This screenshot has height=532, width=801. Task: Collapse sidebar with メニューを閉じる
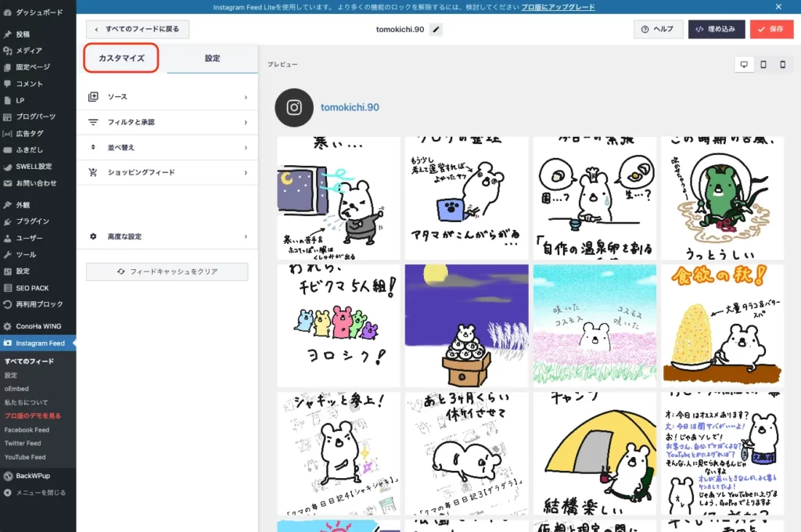(38, 493)
